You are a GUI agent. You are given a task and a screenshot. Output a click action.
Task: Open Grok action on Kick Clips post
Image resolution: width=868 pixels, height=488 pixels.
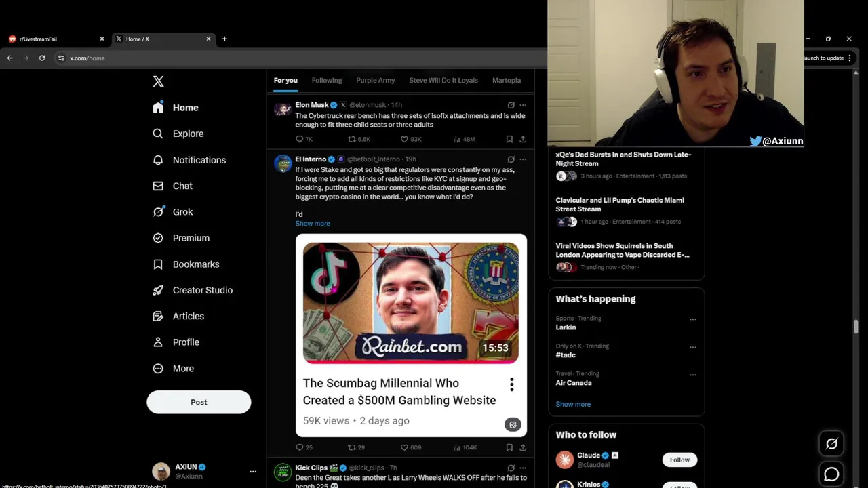pos(511,468)
